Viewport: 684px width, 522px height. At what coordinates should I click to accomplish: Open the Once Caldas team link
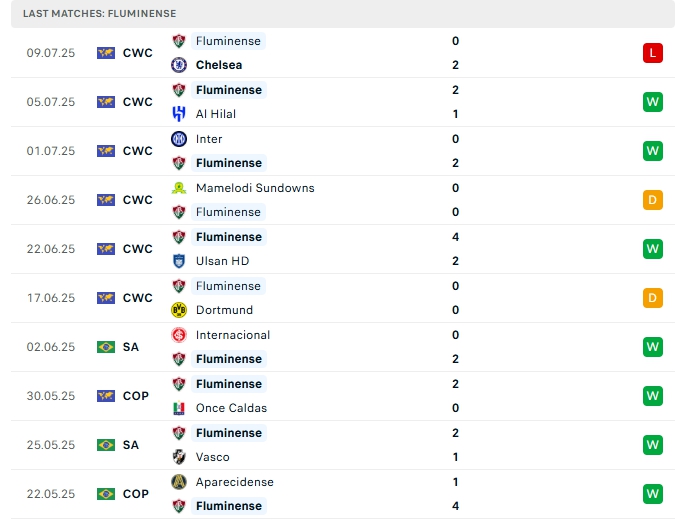pyautogui.click(x=231, y=408)
